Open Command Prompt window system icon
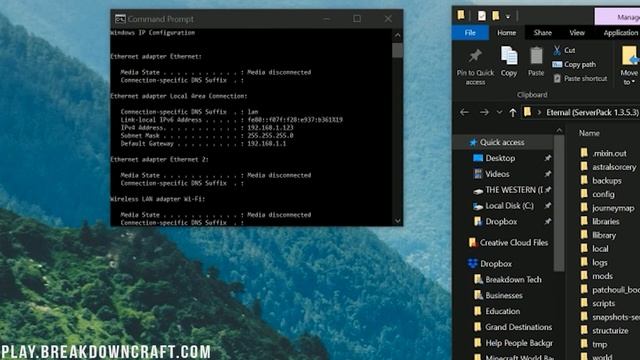The width and height of the screenshot is (640, 360). click(120, 19)
